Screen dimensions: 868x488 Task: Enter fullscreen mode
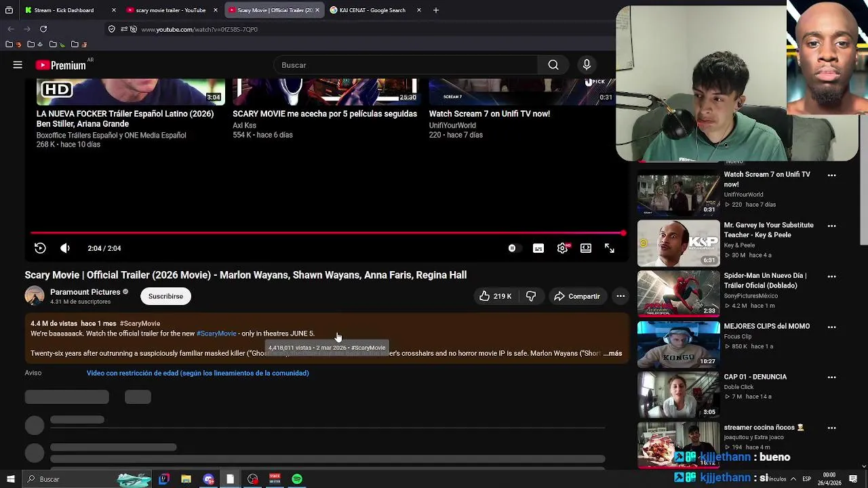pos(610,248)
